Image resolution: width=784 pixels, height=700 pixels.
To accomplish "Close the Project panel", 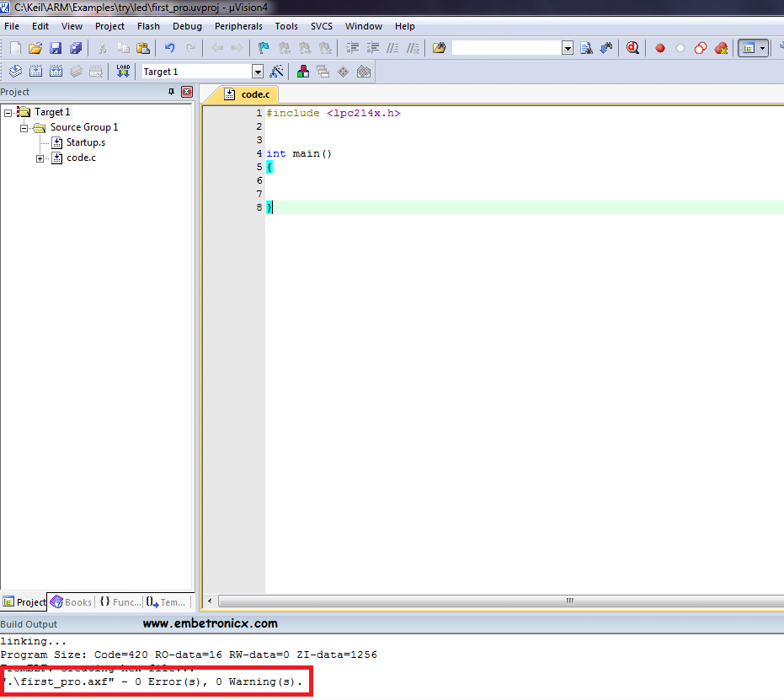I will click(187, 92).
